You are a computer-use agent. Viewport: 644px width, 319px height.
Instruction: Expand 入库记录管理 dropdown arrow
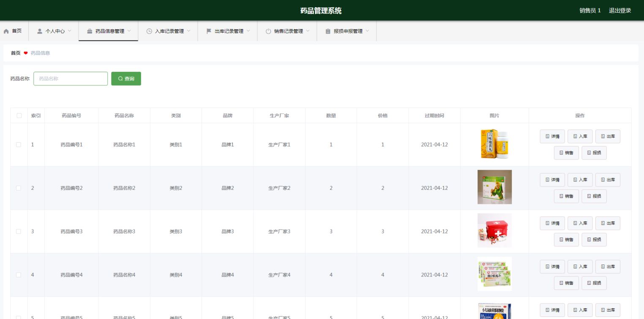click(x=189, y=31)
